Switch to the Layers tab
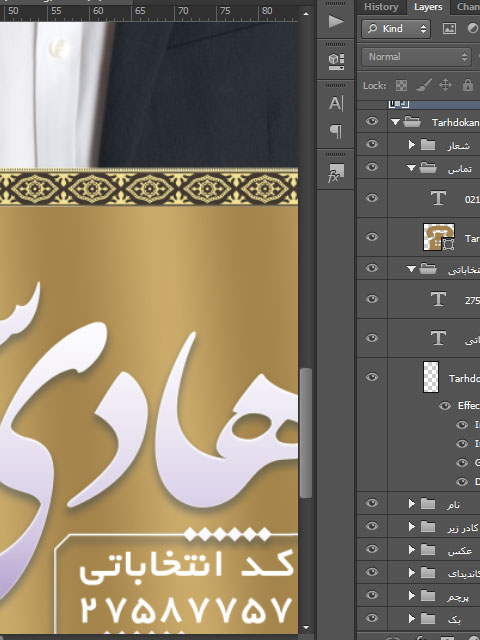This screenshot has width=480, height=640. pyautogui.click(x=428, y=7)
